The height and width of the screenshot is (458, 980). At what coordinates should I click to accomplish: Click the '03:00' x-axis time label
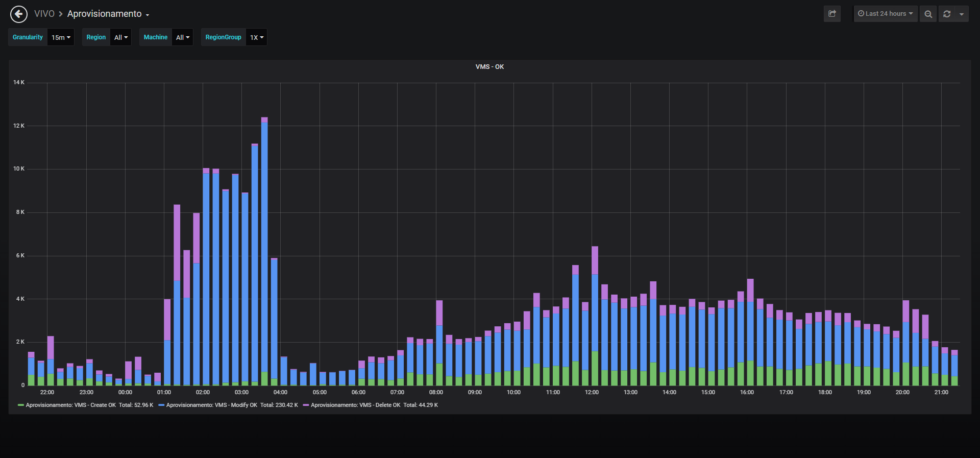[x=241, y=392]
